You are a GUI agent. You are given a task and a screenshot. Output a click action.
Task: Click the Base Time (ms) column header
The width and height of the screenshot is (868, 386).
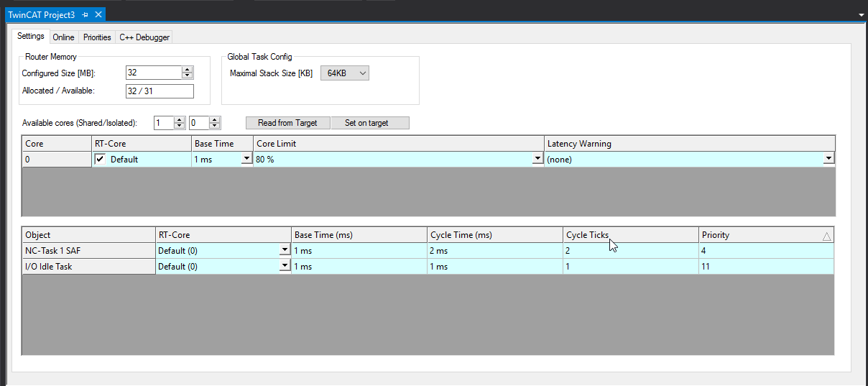(359, 235)
